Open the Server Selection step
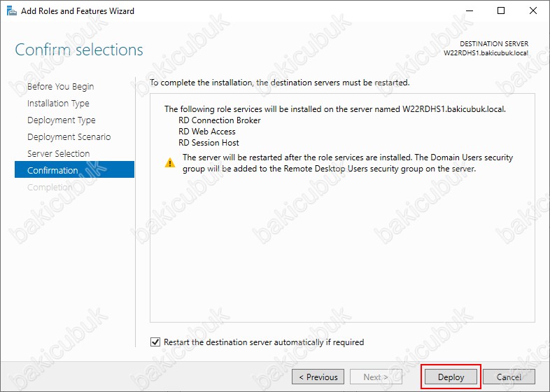The height and width of the screenshot is (392, 550). click(58, 154)
